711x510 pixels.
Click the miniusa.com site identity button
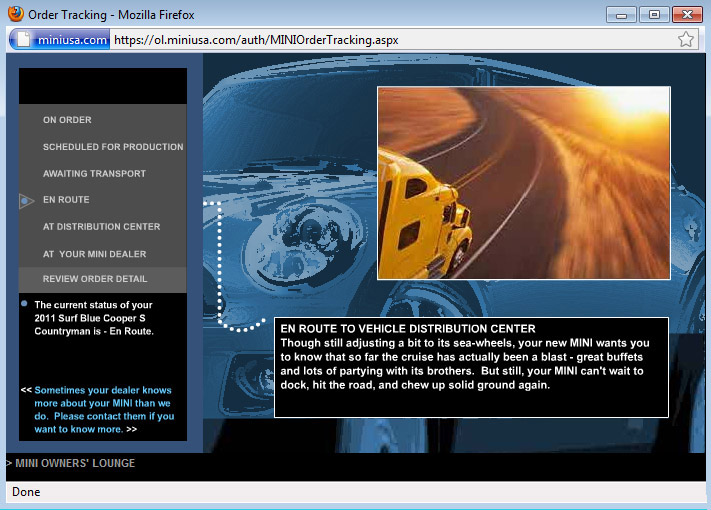(59, 39)
